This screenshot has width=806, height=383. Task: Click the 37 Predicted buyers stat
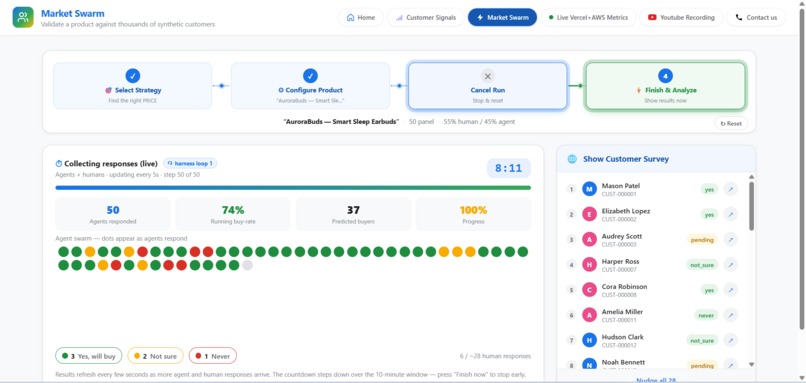point(353,214)
